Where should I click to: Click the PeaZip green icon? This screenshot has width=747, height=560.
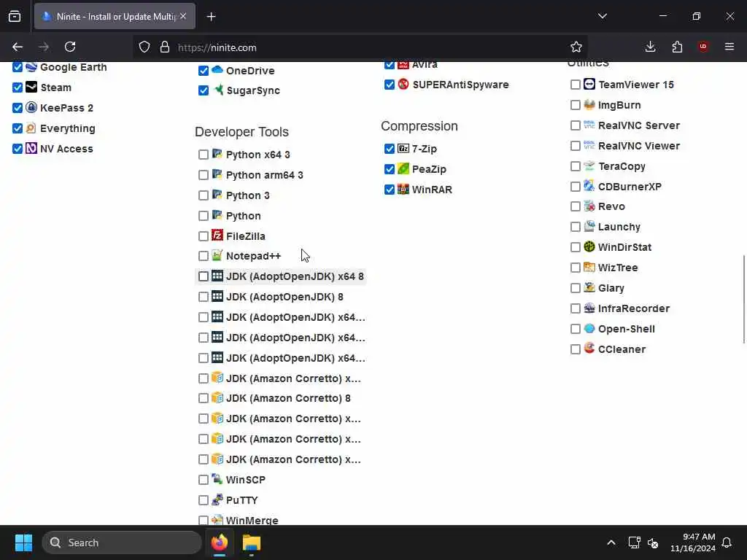click(403, 168)
